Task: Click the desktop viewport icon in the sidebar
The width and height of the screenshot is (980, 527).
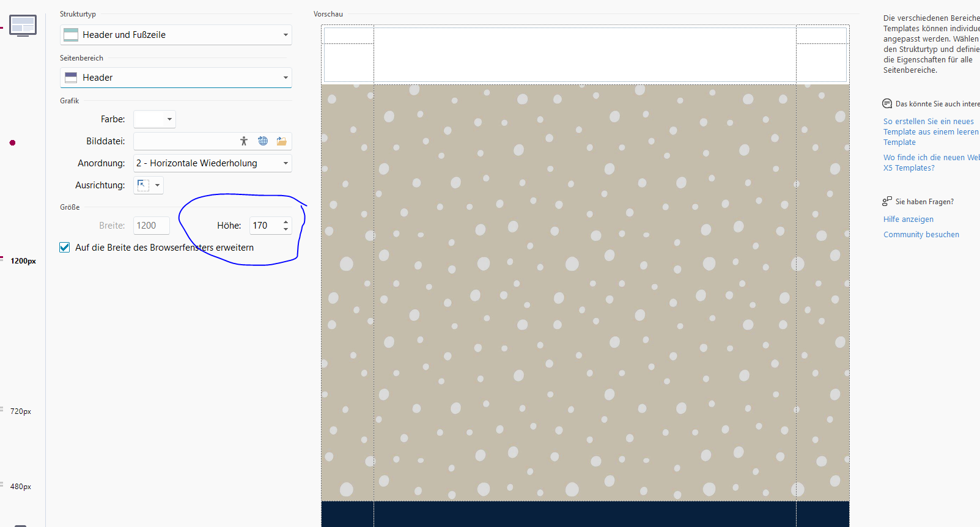Action: (x=23, y=26)
